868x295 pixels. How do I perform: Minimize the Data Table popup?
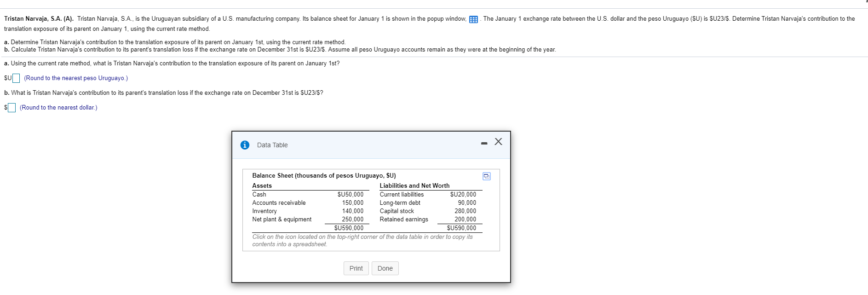484,144
